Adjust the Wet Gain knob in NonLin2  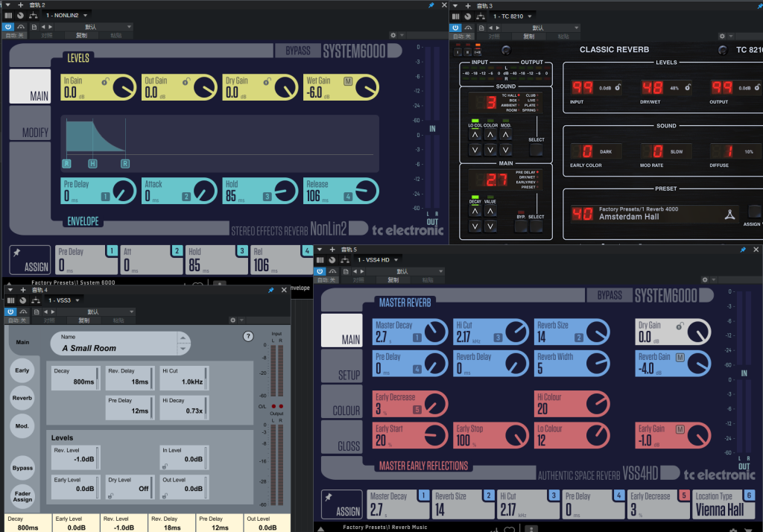(x=366, y=87)
